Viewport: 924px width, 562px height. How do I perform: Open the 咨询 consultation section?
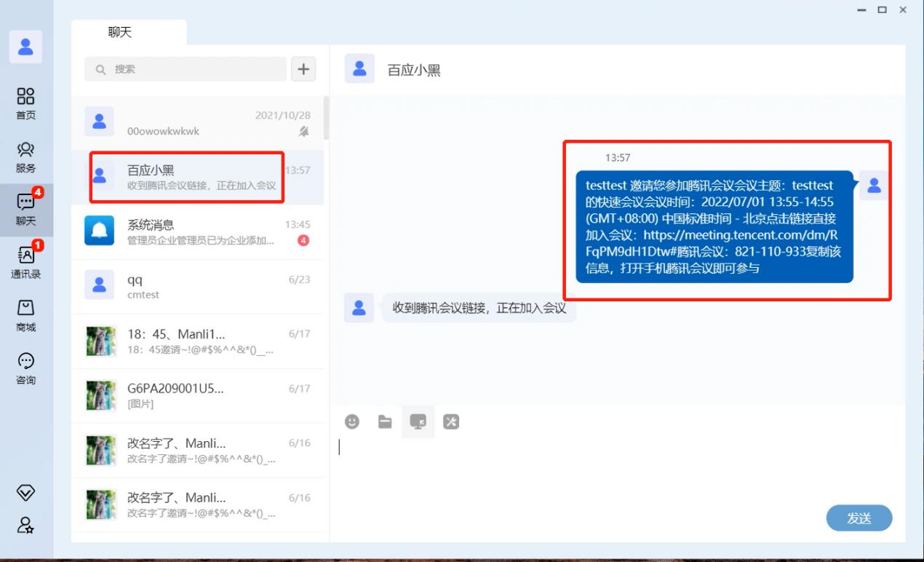tap(25, 369)
